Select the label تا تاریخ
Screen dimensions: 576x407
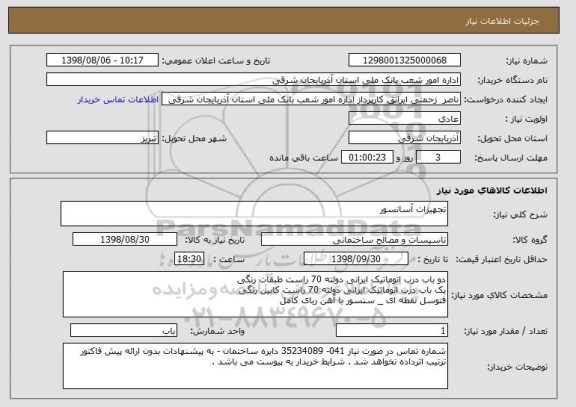click(433, 260)
